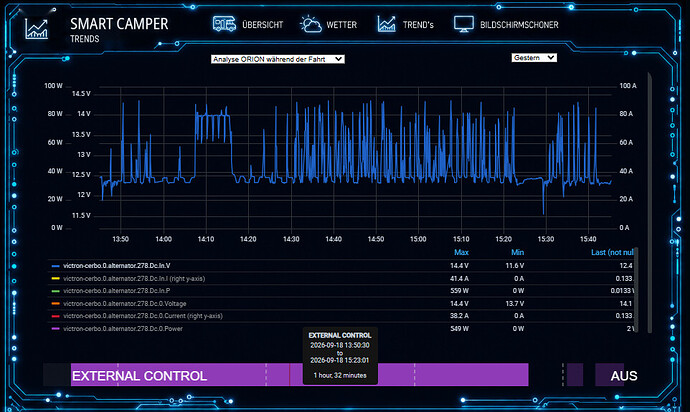The width and height of the screenshot is (690, 412).
Task: Click the legend table vertical scrollbar
Action: [636, 291]
